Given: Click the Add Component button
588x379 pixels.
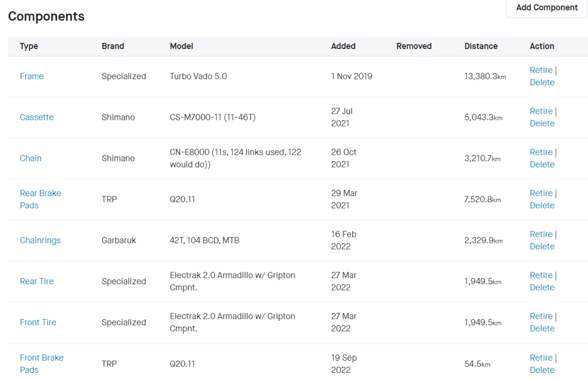Looking at the screenshot, I should click(x=546, y=8).
